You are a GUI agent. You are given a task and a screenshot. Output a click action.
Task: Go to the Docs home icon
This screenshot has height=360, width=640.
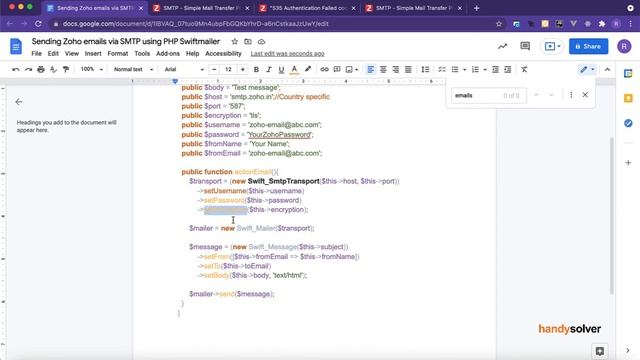pos(16,47)
